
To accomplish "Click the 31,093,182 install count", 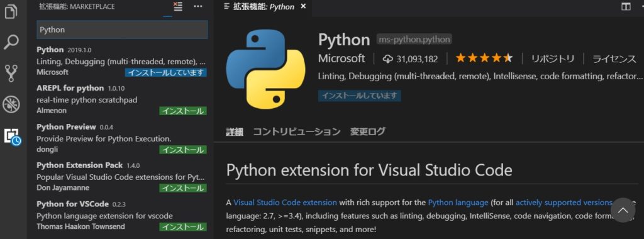I will [x=417, y=59].
